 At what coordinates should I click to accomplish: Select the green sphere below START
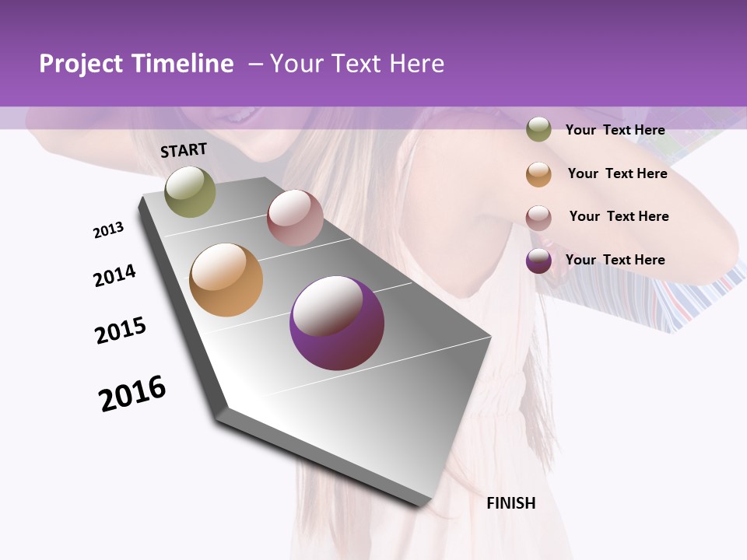[191, 194]
